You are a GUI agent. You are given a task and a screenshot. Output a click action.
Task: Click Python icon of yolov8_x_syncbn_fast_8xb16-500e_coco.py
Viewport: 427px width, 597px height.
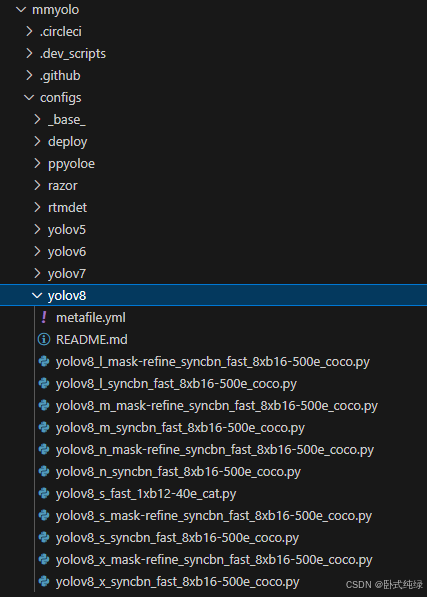click(44, 581)
